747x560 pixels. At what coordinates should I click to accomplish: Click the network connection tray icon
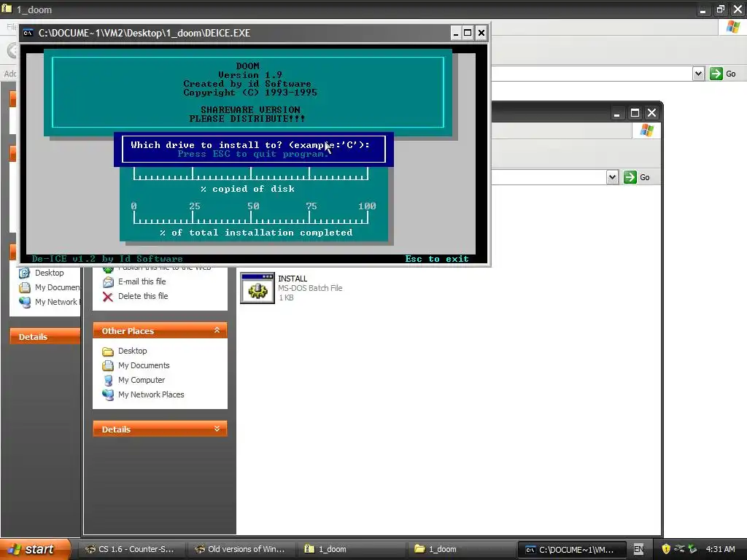click(680, 549)
